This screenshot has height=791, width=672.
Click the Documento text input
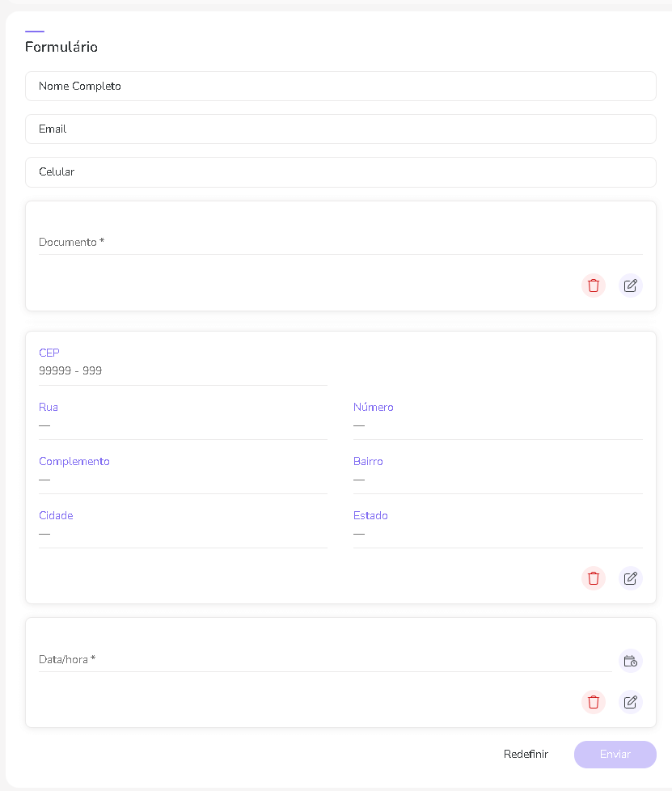click(340, 243)
